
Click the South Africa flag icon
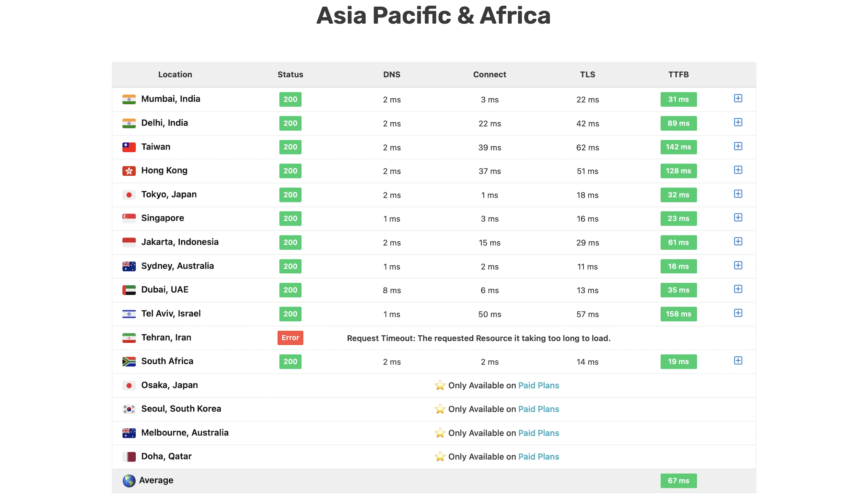pos(129,361)
